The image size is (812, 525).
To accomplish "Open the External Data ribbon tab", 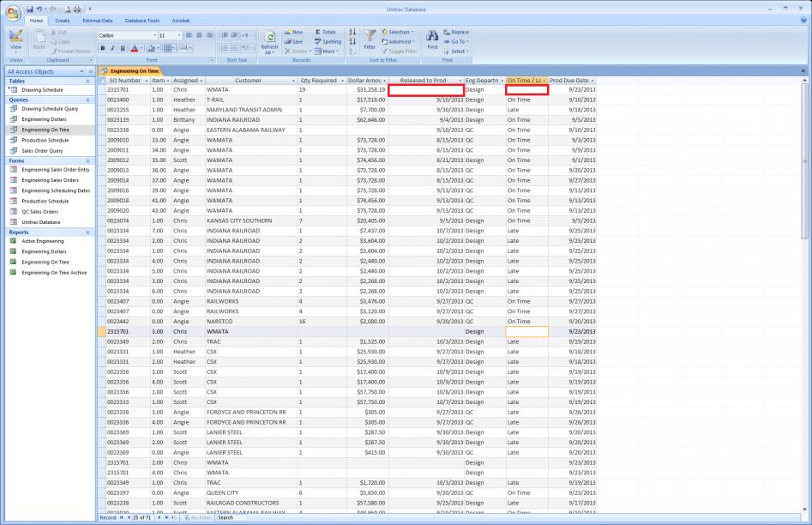I will tap(98, 21).
